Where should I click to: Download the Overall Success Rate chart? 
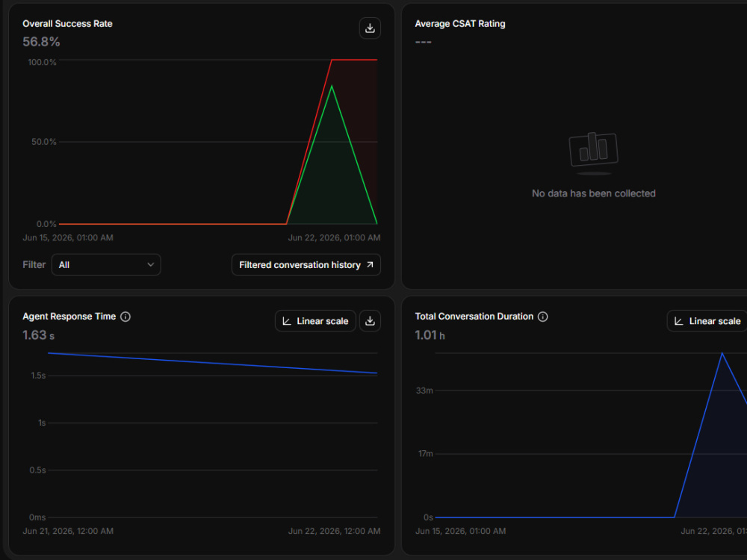pyautogui.click(x=370, y=28)
